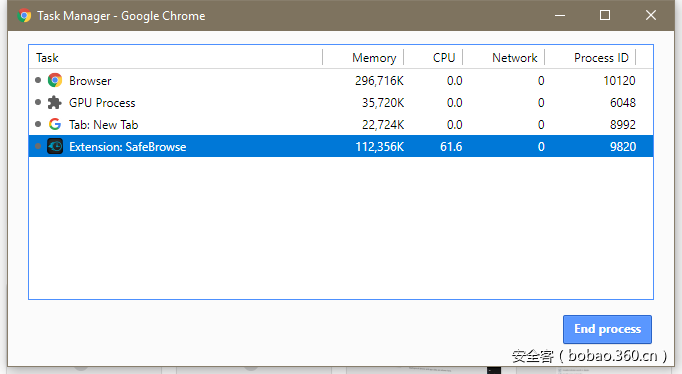Click the SafeBrowse extension icon

55,146
